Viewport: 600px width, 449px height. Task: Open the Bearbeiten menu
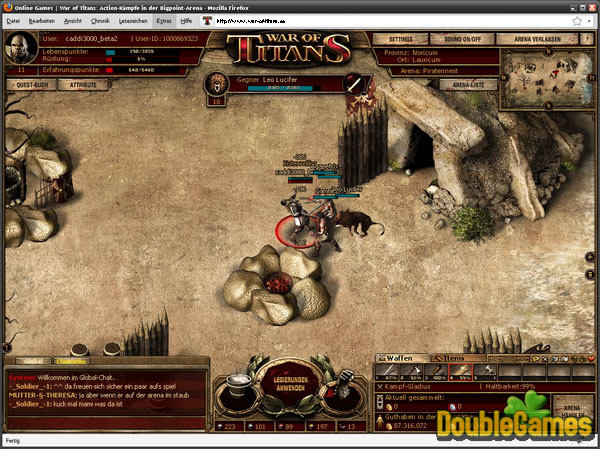click(x=42, y=21)
